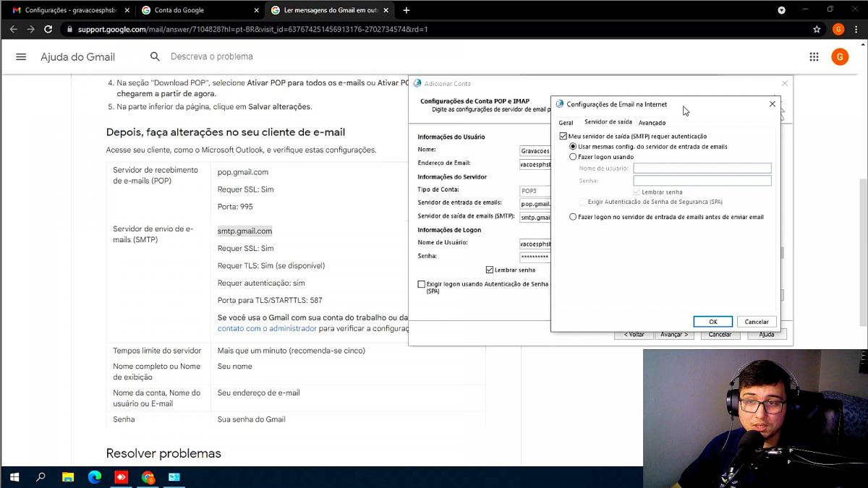Click the 'Requer autenticação: sim' text
This screenshot has height=488, width=868.
pyautogui.click(x=261, y=283)
